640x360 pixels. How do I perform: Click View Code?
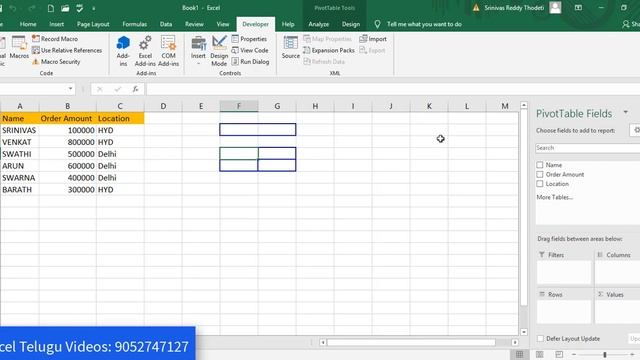[250, 50]
